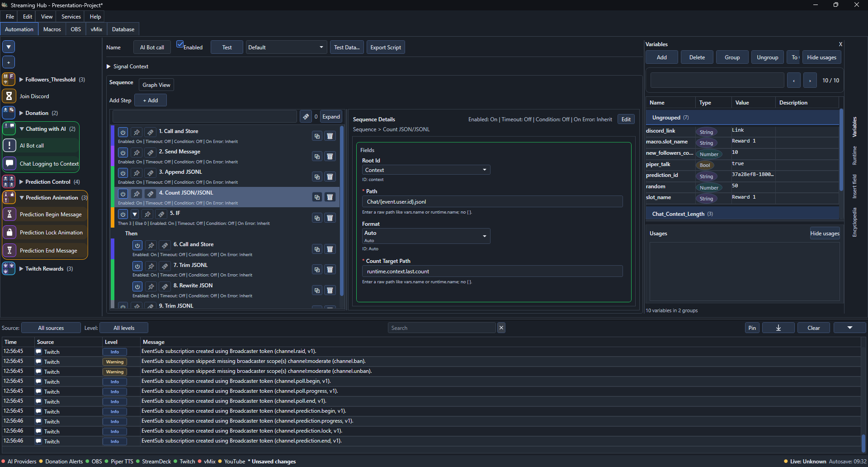Duplicate step 4 Count JSON/JSONL

(x=317, y=197)
